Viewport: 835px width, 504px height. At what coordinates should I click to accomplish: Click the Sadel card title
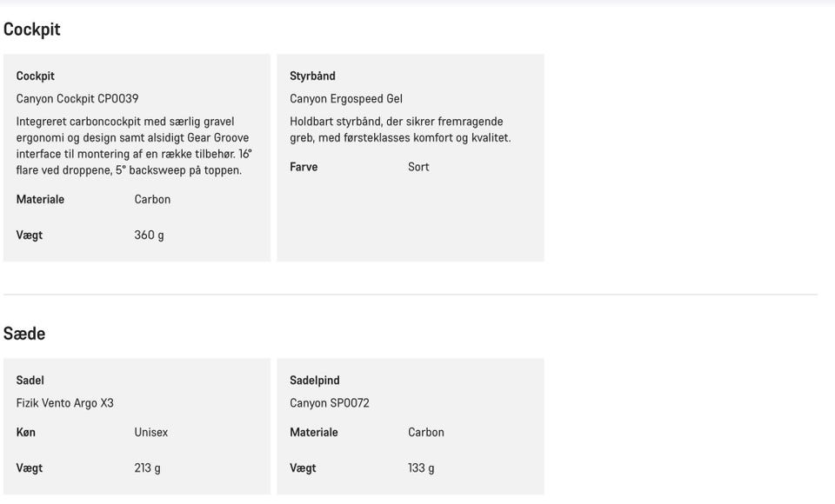point(30,381)
